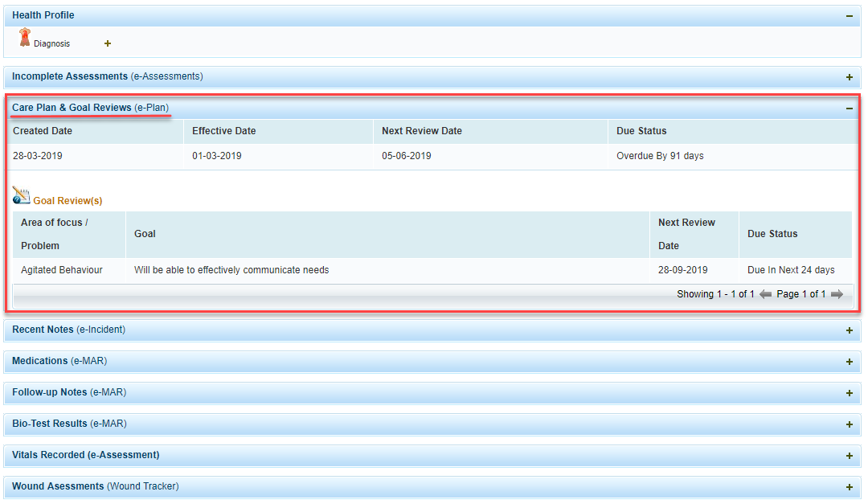The height and width of the screenshot is (504, 868).
Task: Expand the Wound Assessments section
Action: 849,487
